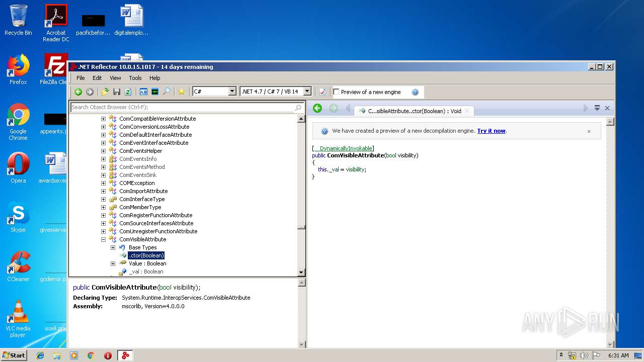Expand the Value : Boolean property node
Screen dimensions: 644x362
coord(113,263)
